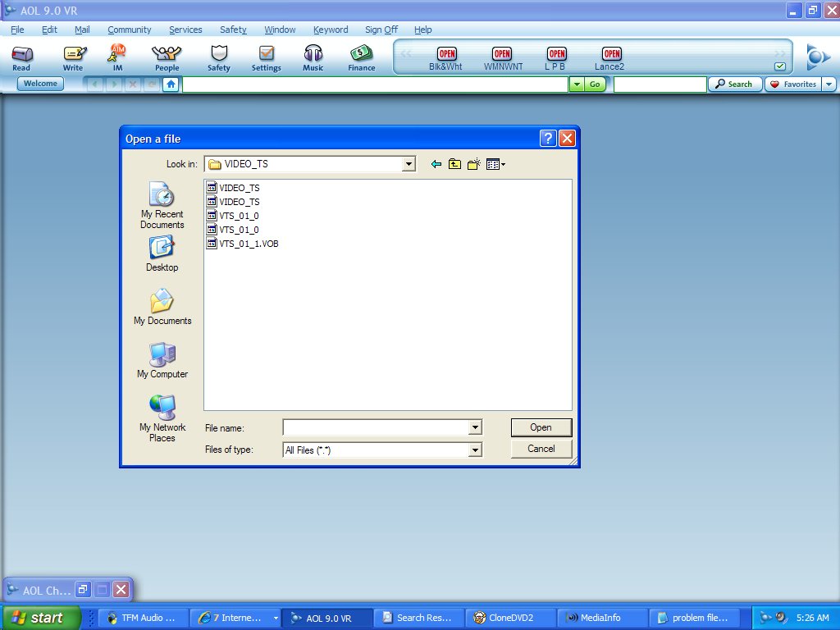The width and height of the screenshot is (840, 630).
Task: Select the VTS_01_1.VOB file
Action: coord(242,244)
